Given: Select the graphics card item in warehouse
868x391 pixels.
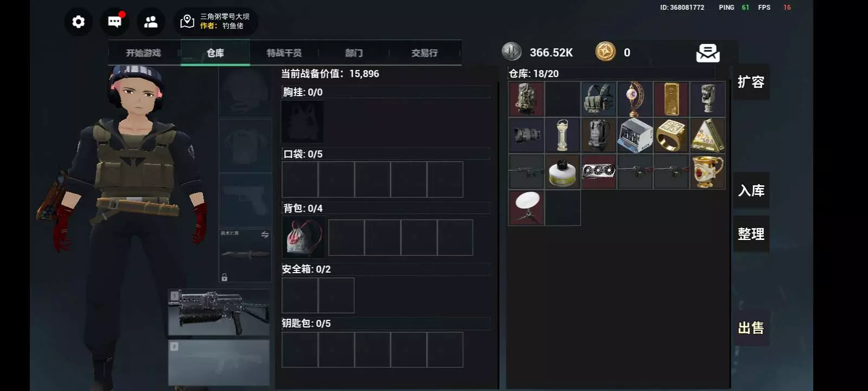Looking at the screenshot, I should [x=599, y=172].
